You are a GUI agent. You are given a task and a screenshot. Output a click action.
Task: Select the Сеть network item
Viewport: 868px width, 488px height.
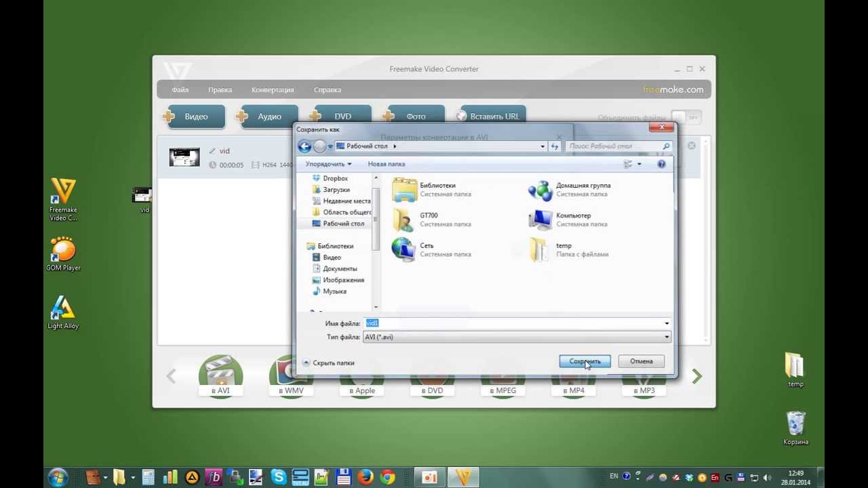tap(431, 249)
